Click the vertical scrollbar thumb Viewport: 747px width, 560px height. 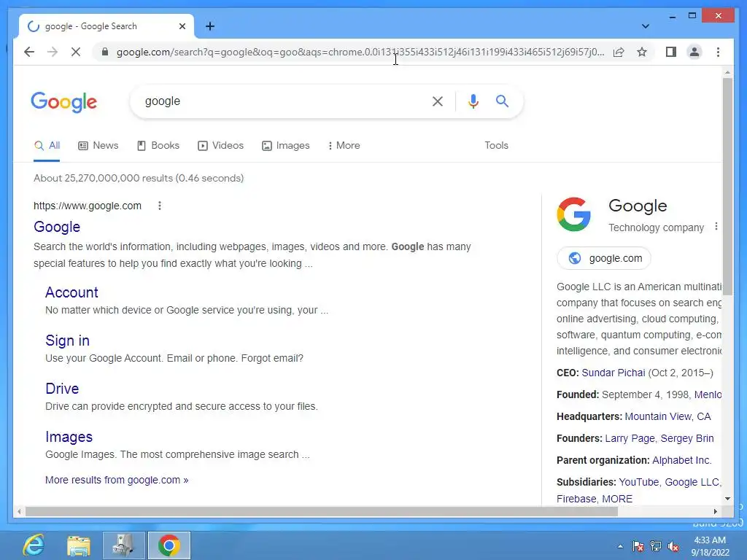[x=727, y=186]
